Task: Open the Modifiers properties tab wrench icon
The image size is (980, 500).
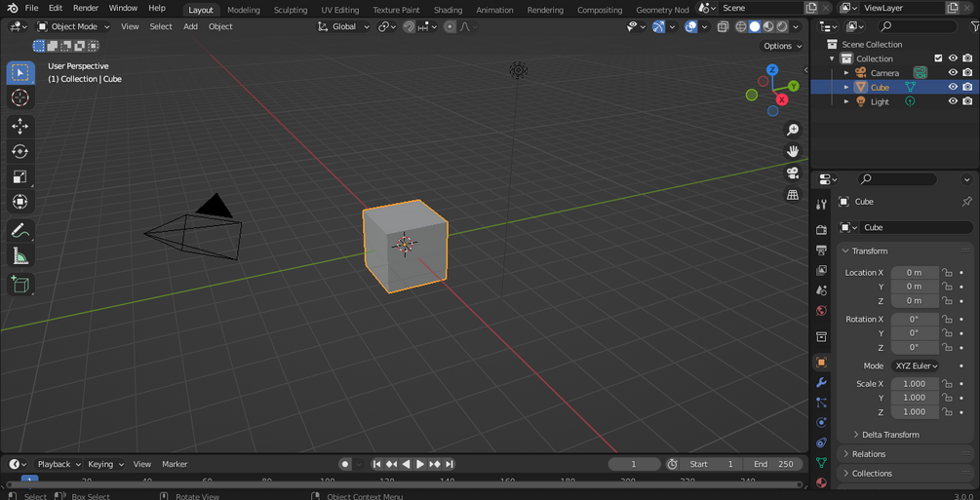Action: click(x=821, y=382)
